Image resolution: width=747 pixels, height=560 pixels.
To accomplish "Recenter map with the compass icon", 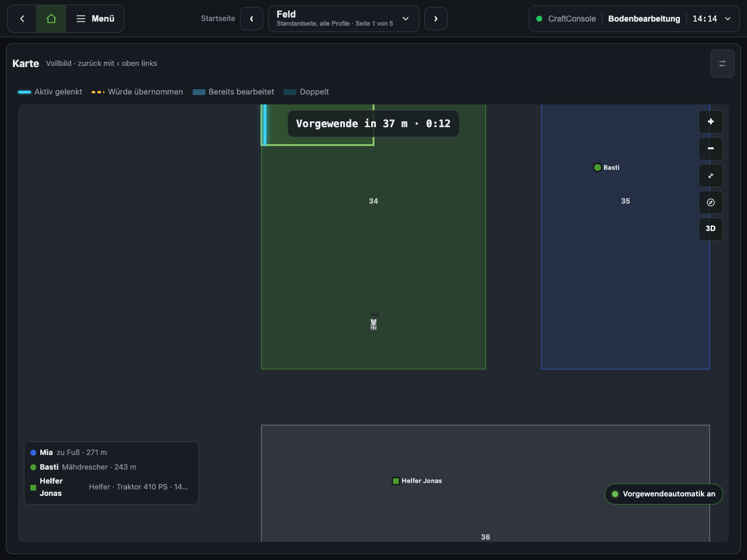I will (x=711, y=202).
